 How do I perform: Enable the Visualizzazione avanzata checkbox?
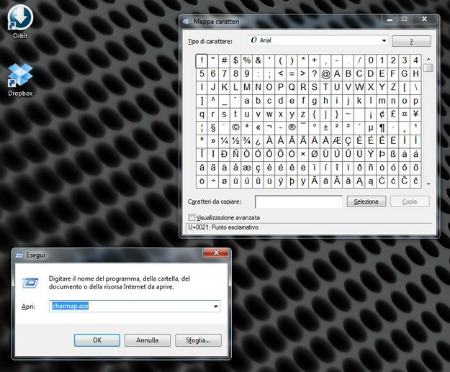[191, 218]
